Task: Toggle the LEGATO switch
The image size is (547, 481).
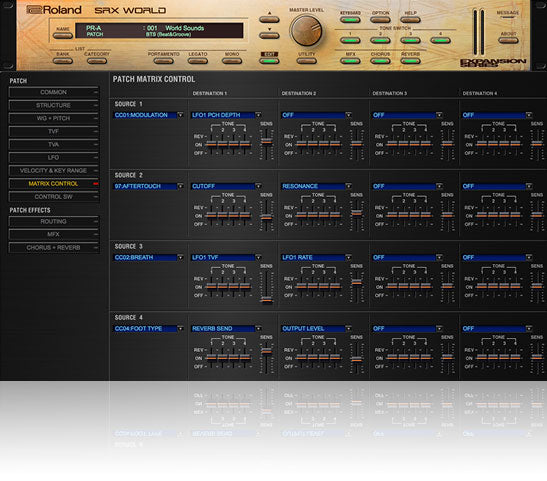Action: tap(197, 61)
